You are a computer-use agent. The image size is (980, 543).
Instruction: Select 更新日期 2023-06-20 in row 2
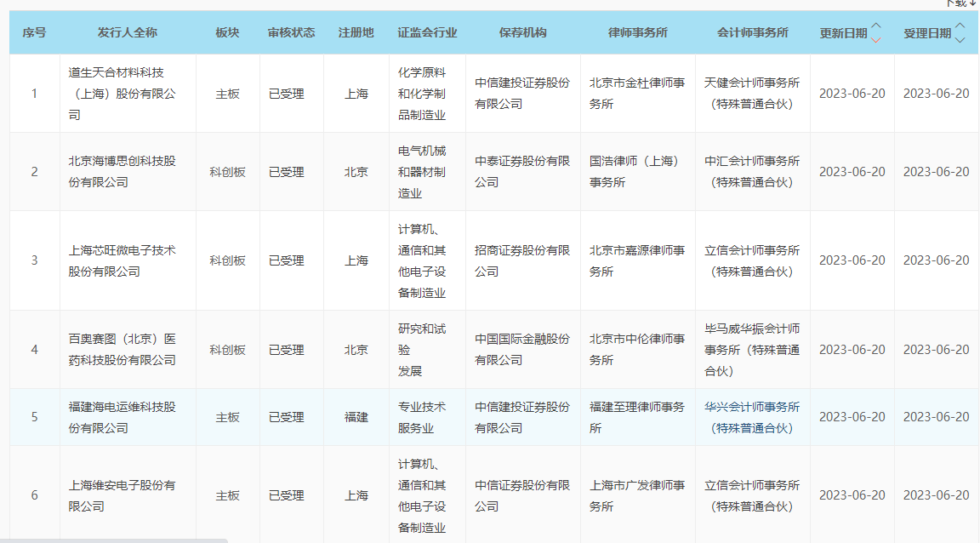(x=852, y=171)
